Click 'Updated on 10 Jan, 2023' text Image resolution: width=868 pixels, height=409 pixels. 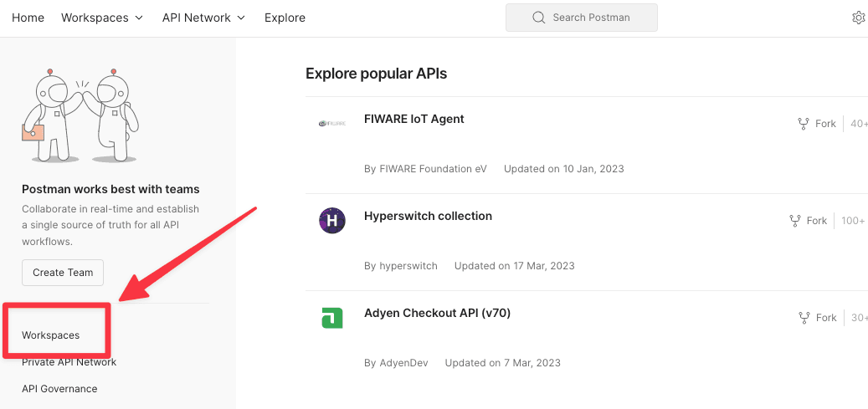pyautogui.click(x=563, y=169)
